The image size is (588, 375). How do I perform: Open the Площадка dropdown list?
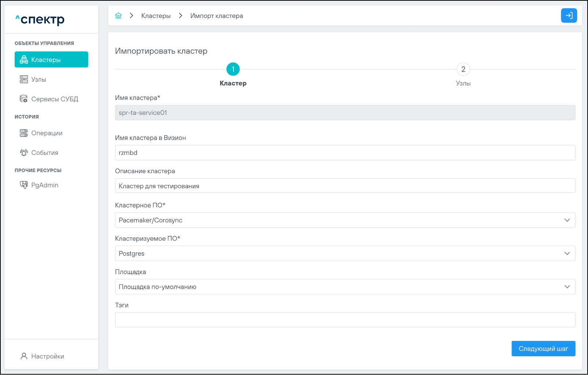pos(345,287)
